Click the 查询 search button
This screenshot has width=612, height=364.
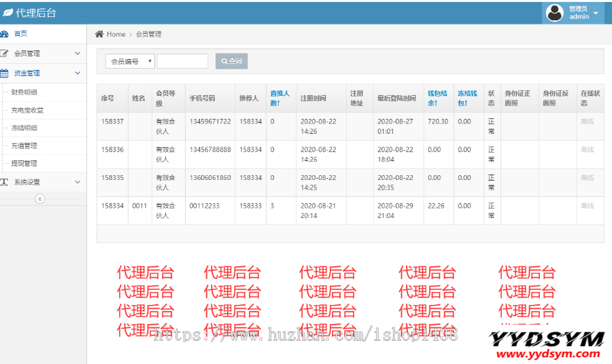(x=231, y=61)
